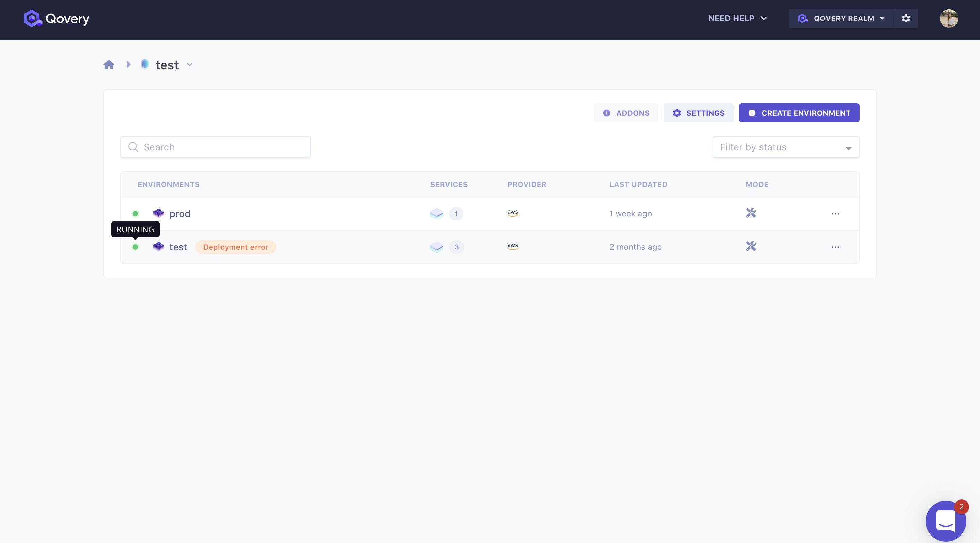Open the user avatar profile menu
980x543 pixels.
click(948, 18)
